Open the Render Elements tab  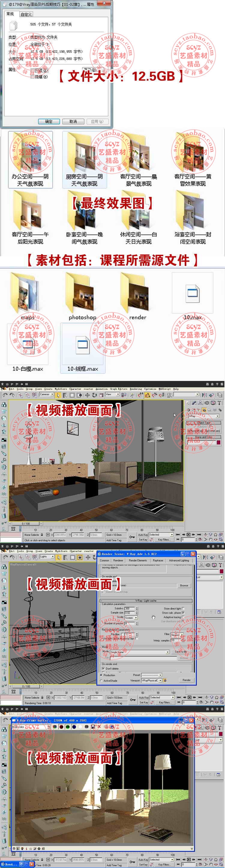click(x=138, y=560)
